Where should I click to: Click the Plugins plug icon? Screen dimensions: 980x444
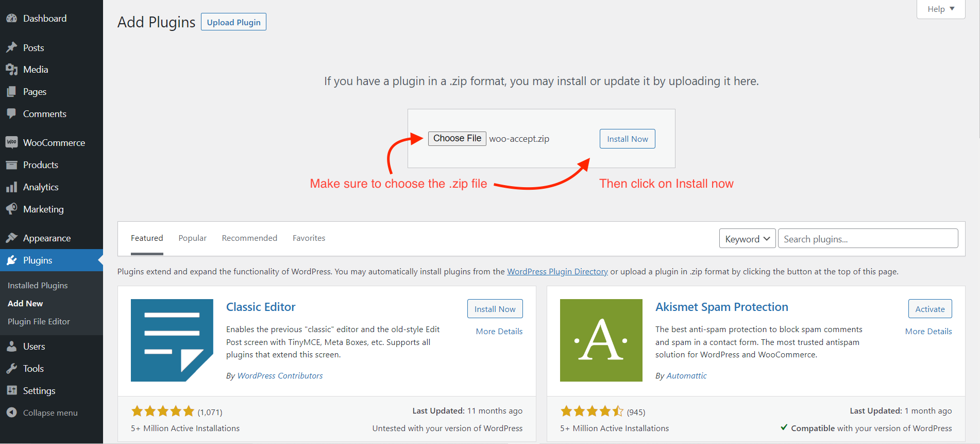click(x=11, y=260)
